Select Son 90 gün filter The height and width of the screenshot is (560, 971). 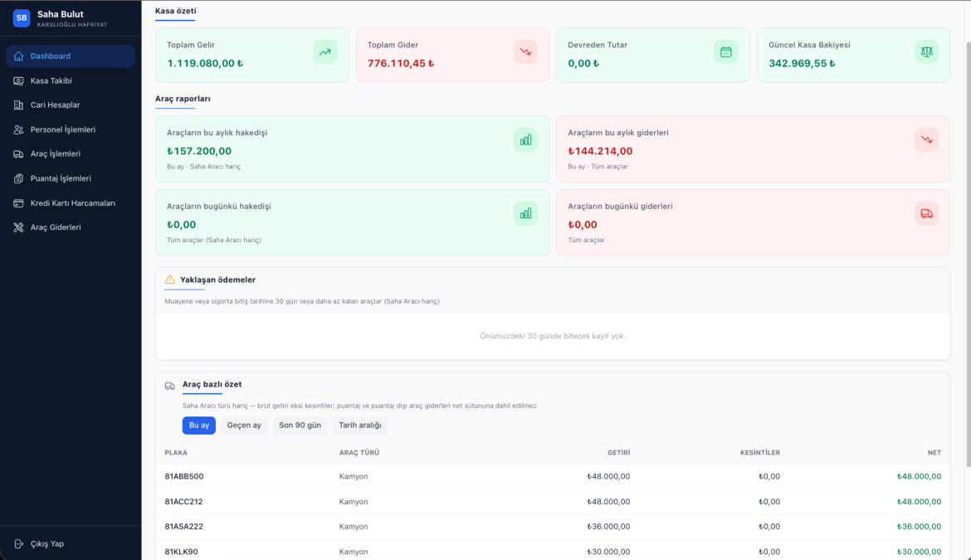tap(300, 426)
